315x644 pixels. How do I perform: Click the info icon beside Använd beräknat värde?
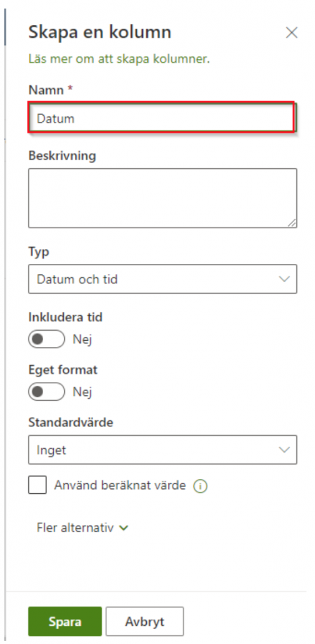coord(201,486)
